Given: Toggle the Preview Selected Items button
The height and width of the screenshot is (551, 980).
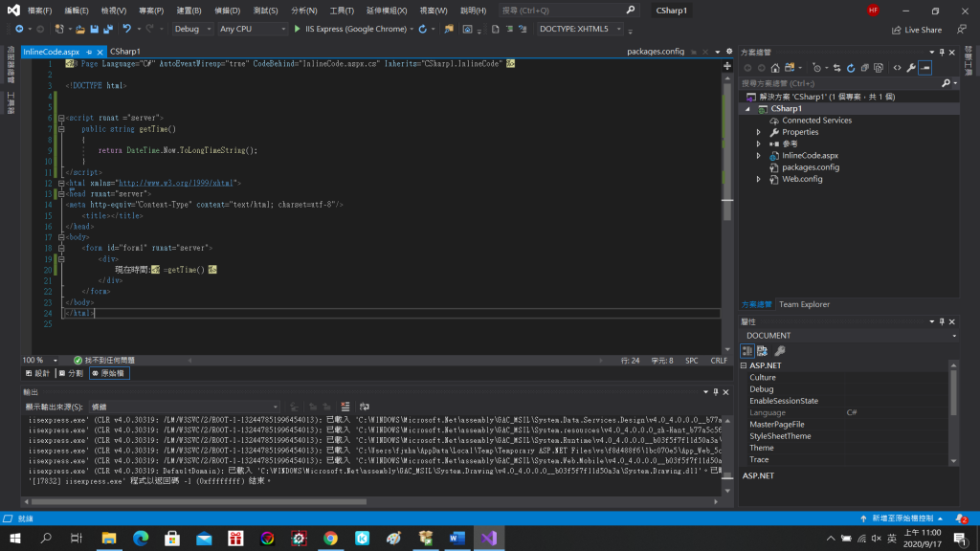Looking at the screenshot, I should point(925,68).
